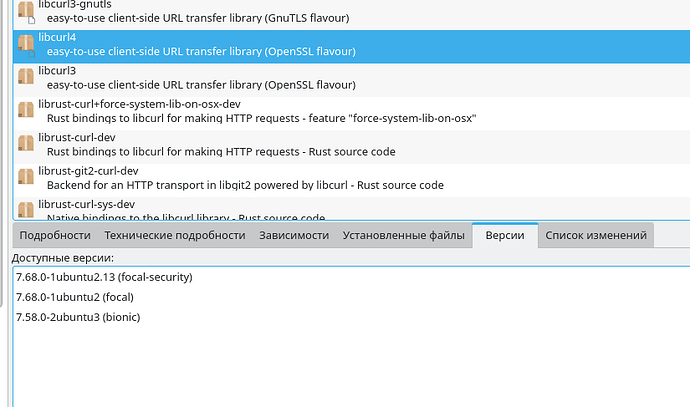Open the Список изменений tab
The width and height of the screenshot is (690, 407).
[597, 235]
